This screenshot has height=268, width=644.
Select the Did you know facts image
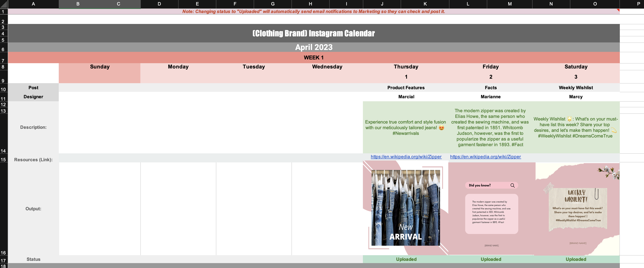[492, 209]
